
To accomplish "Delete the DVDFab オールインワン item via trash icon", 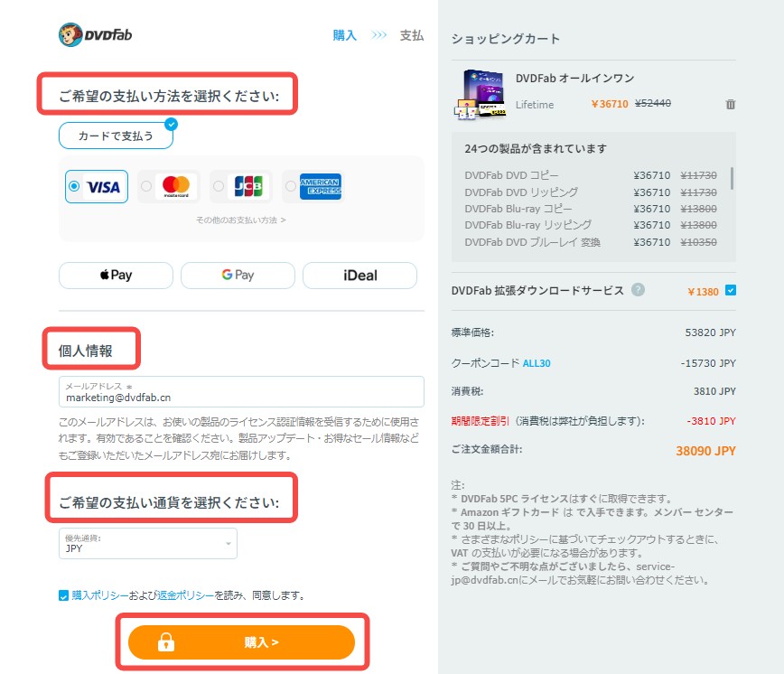I will click(731, 104).
